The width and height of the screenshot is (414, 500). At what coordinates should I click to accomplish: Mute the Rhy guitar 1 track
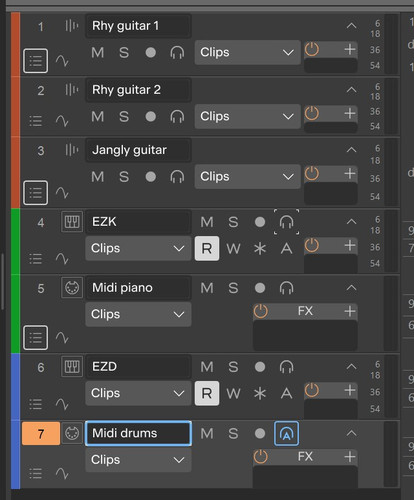tap(98, 52)
